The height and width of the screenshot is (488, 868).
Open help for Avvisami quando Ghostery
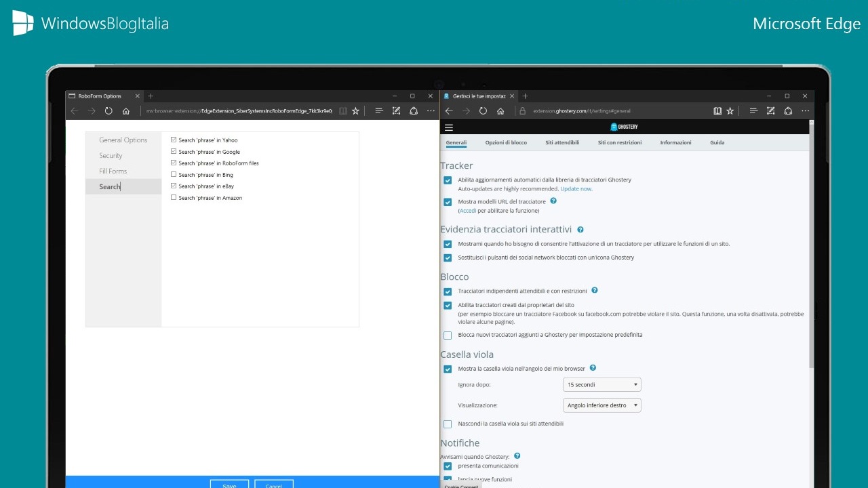pyautogui.click(x=517, y=456)
